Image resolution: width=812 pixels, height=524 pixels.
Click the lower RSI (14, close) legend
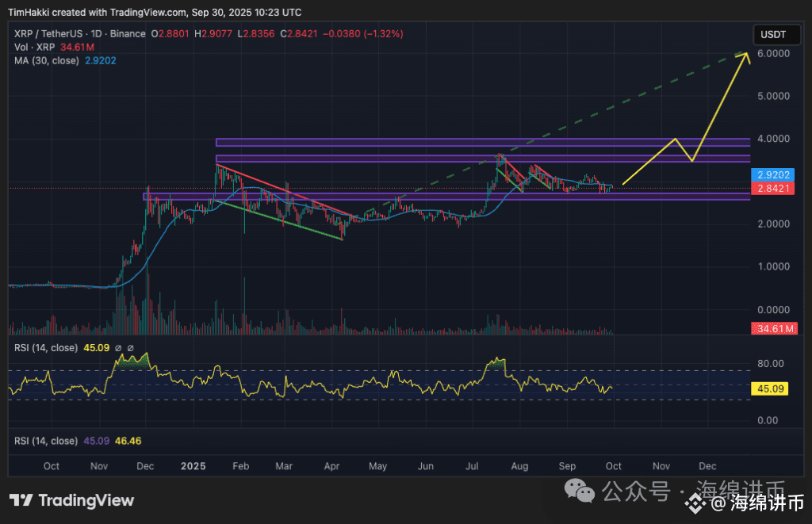45,441
